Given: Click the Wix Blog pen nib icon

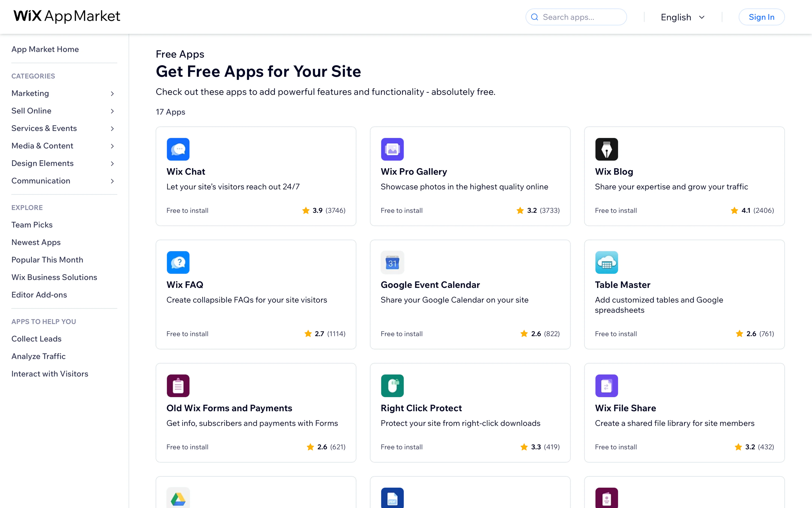Looking at the screenshot, I should point(606,149).
